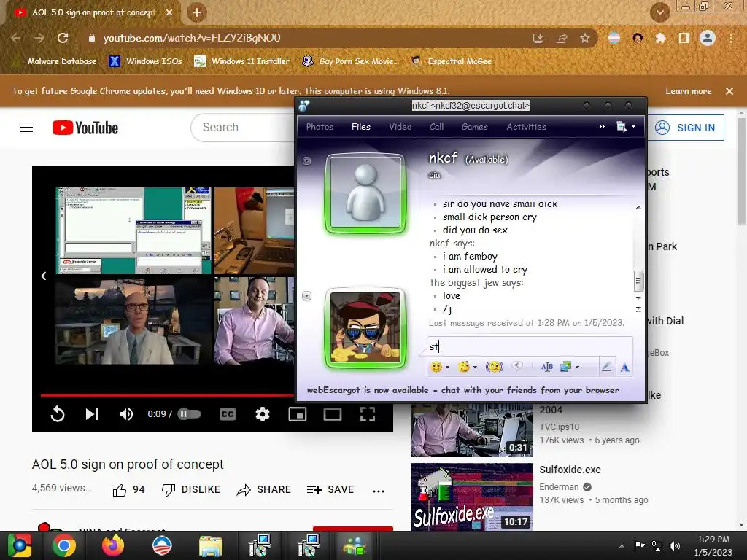Screen dimensions: 747x560
Task: Click the YouTube Search box
Action: (244, 128)
